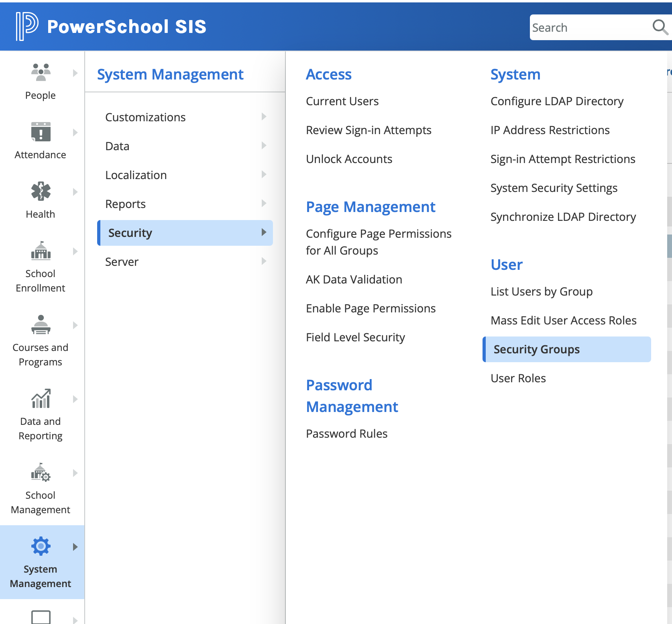Open the Current Users link

point(342,101)
